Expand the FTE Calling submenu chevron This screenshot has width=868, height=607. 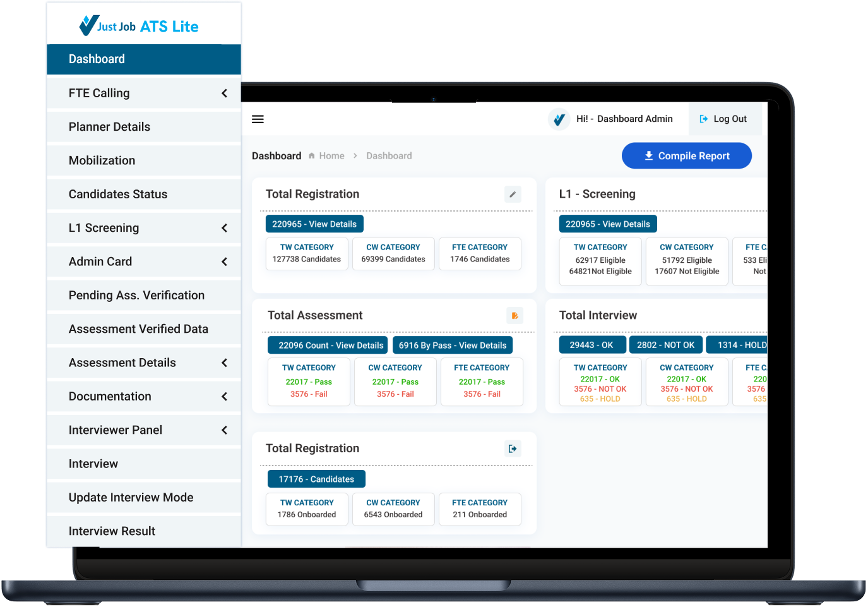pos(224,93)
